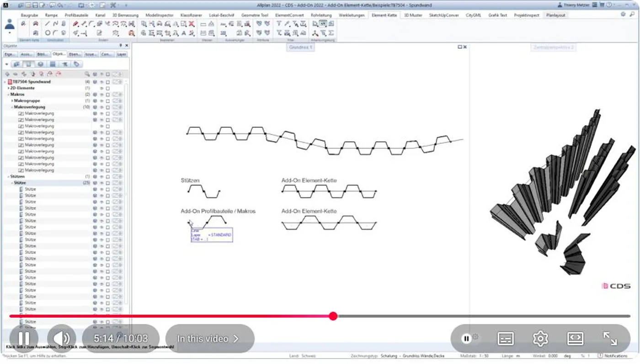Screen dimensions: 640x364
Task: Select the Layer palette tab
Action: (122, 54)
